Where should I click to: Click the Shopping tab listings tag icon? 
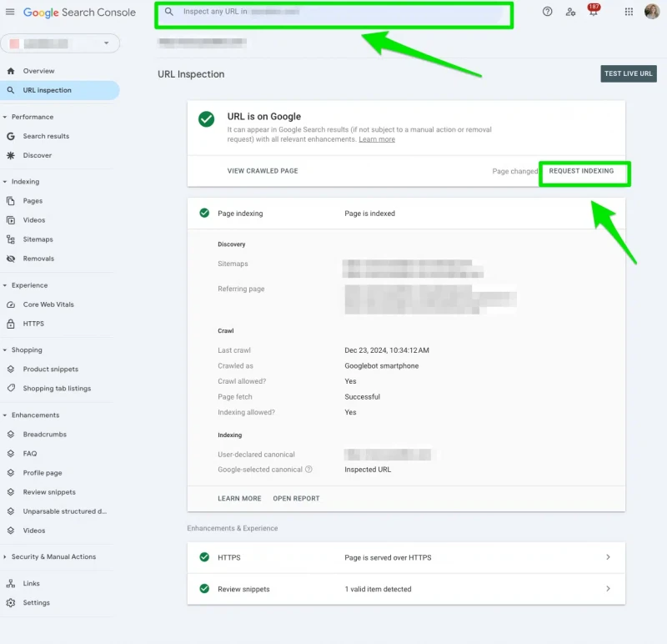coord(11,388)
